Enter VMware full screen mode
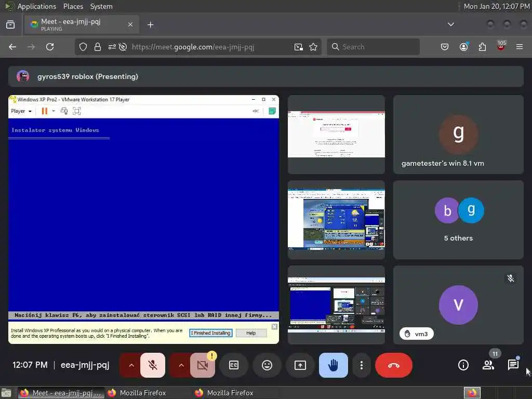This screenshot has height=399, width=532. point(77,111)
